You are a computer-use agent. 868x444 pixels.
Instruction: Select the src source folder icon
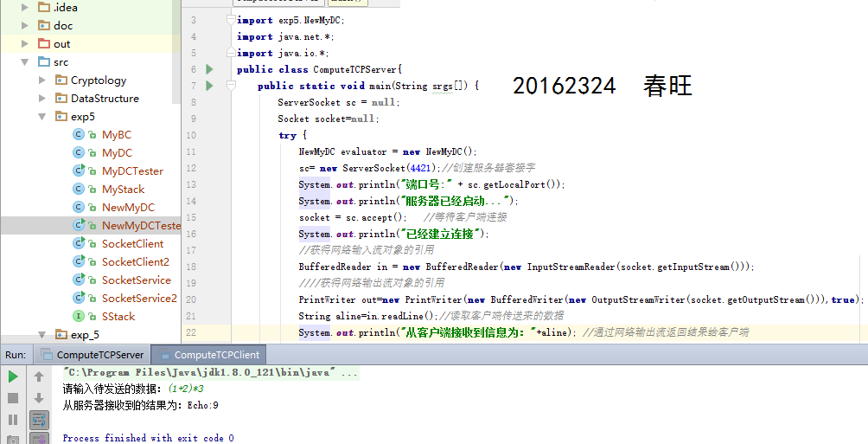[44, 62]
